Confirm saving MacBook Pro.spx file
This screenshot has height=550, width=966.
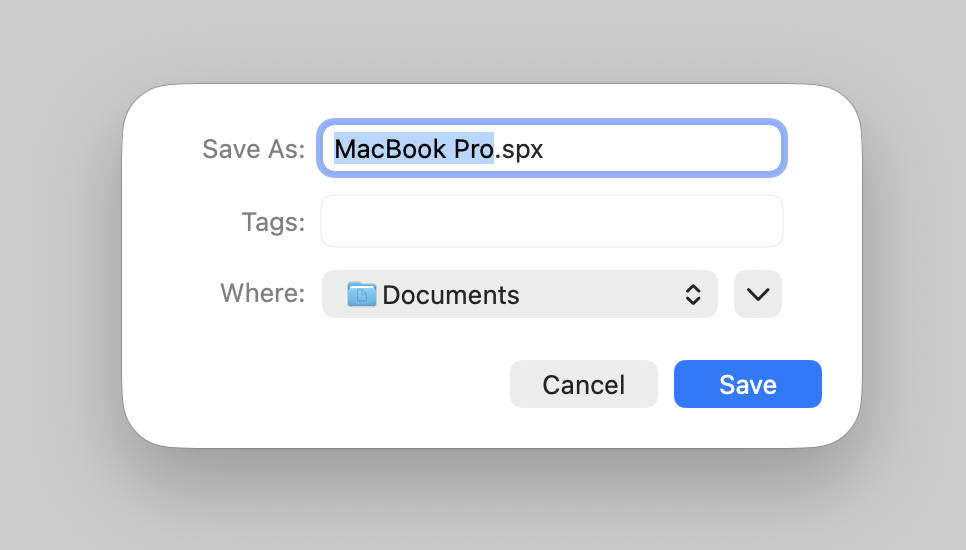tap(748, 384)
